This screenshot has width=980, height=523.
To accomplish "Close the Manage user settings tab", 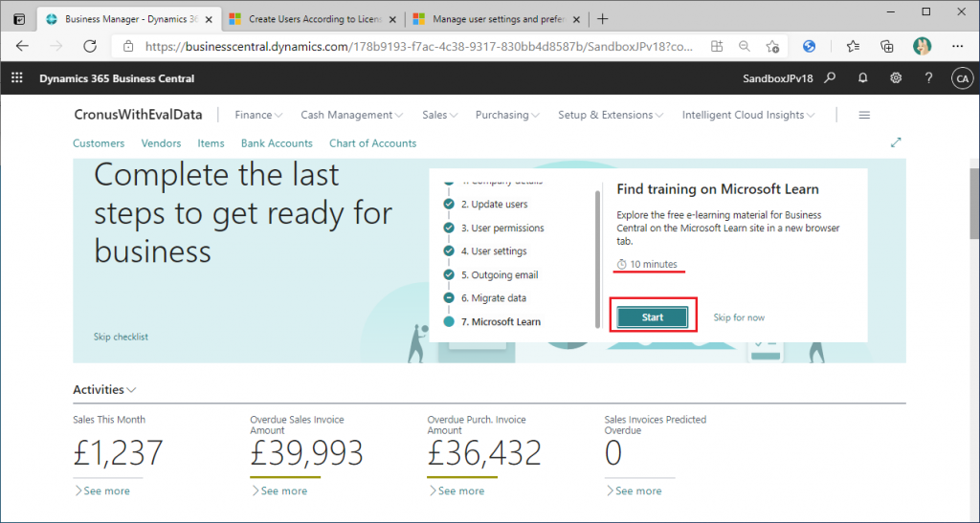I will click(576, 19).
